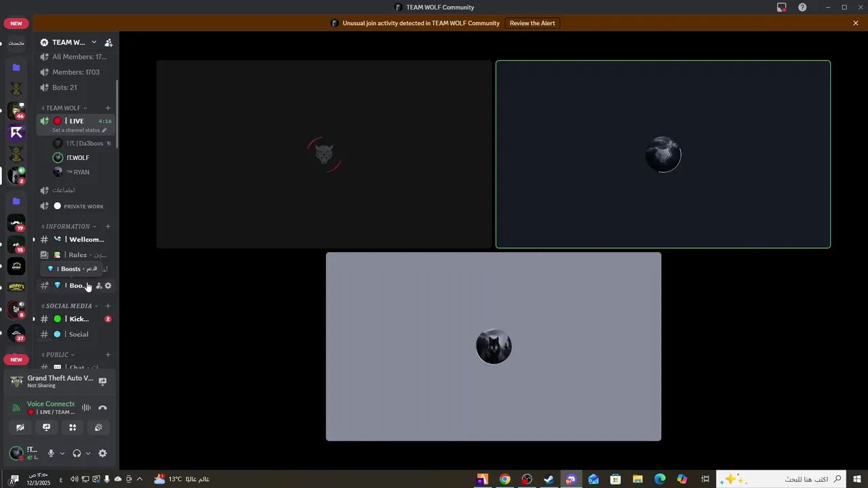Add channel to TEAM WOLF category
This screenshot has height=488, width=868.
pyautogui.click(x=108, y=108)
